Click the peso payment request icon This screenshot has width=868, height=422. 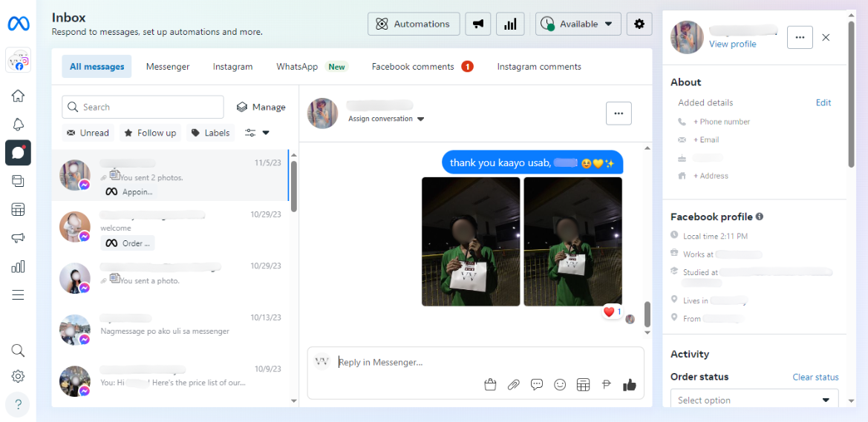coord(606,384)
